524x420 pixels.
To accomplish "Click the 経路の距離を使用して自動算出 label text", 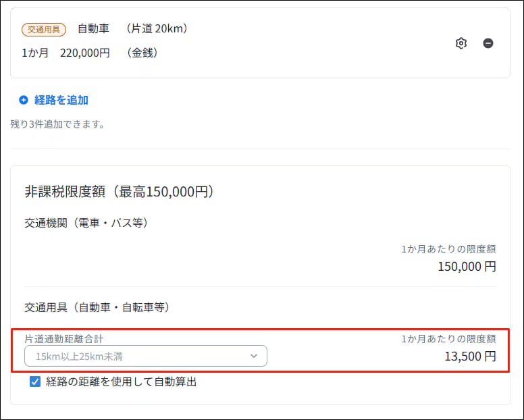I will tap(122, 382).
